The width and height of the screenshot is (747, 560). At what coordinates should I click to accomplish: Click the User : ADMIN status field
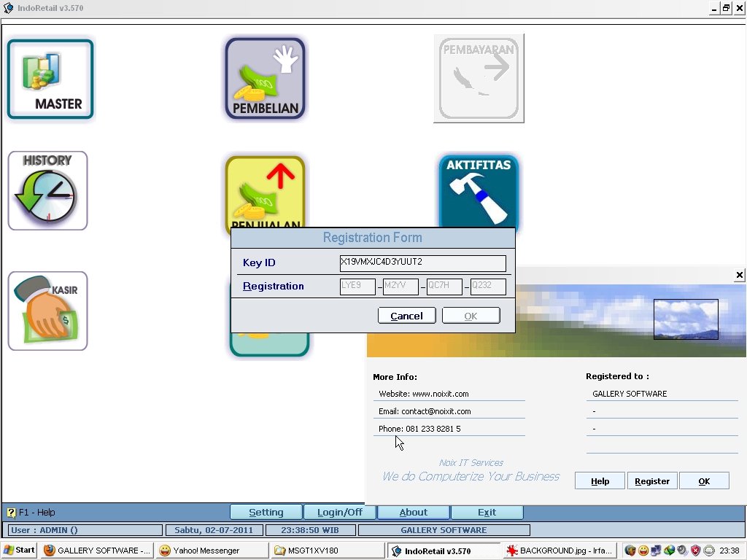pos(84,530)
